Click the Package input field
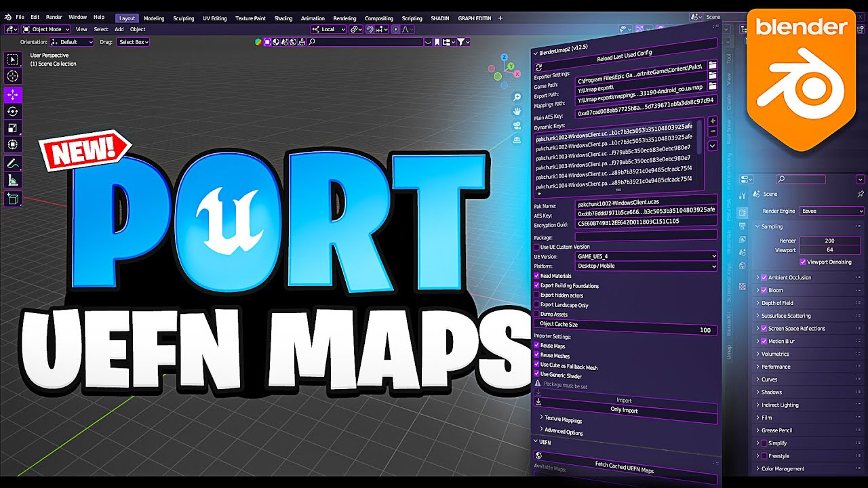The height and width of the screenshot is (488, 868). [x=646, y=236]
